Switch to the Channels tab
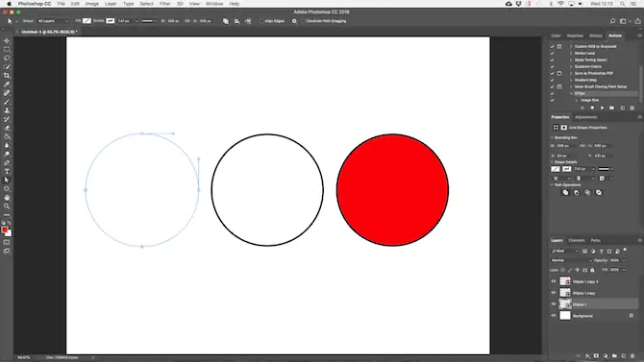 click(x=576, y=240)
